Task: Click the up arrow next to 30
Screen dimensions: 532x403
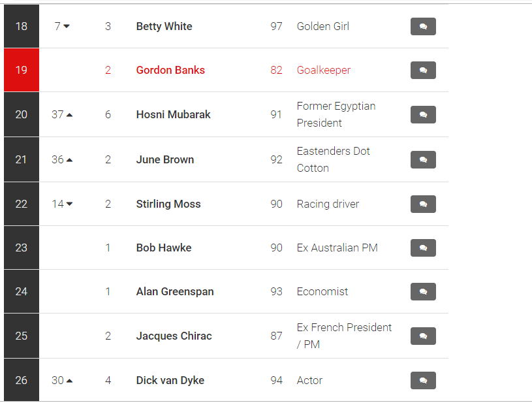Action: (70, 381)
